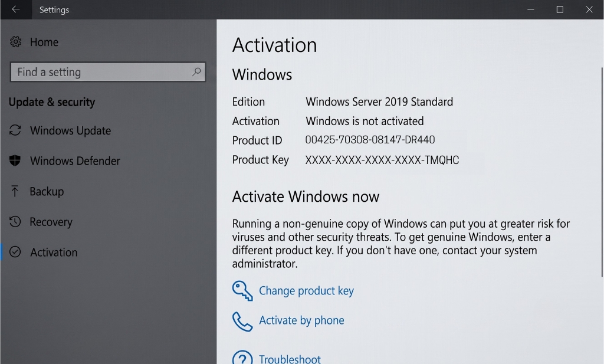Click the Activate Windows now heading
Screen dimensions: 604x364
306,196
